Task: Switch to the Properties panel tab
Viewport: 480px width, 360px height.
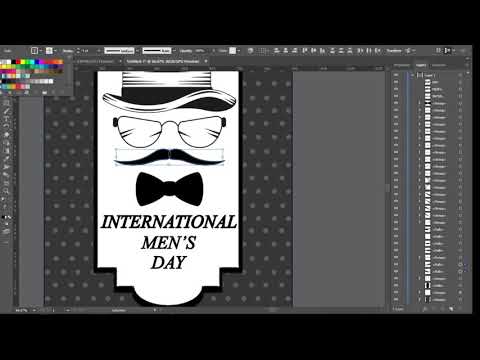Action: [401, 65]
